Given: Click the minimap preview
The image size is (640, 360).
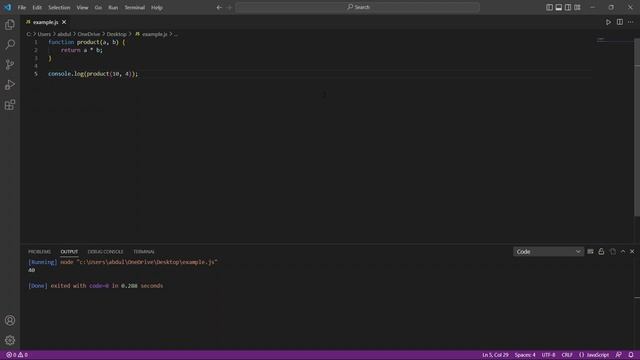Looking at the screenshot, I should coord(614,40).
